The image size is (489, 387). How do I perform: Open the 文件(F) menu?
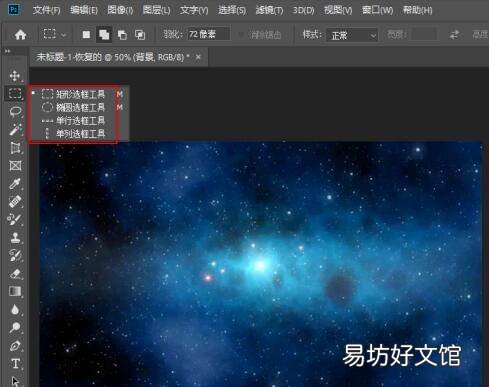pos(46,10)
